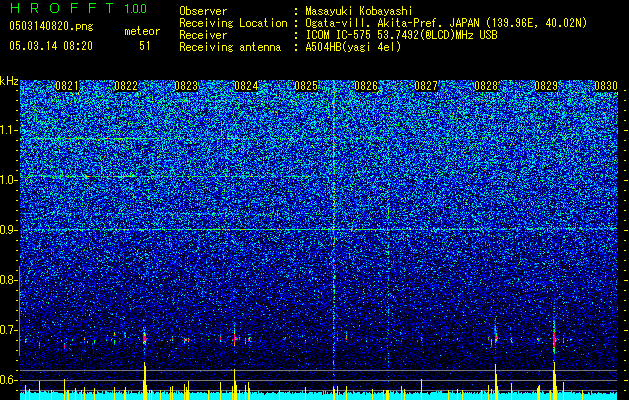Click the 1.1 frequency axis label
This screenshot has height=400, width=629.
click(9, 130)
